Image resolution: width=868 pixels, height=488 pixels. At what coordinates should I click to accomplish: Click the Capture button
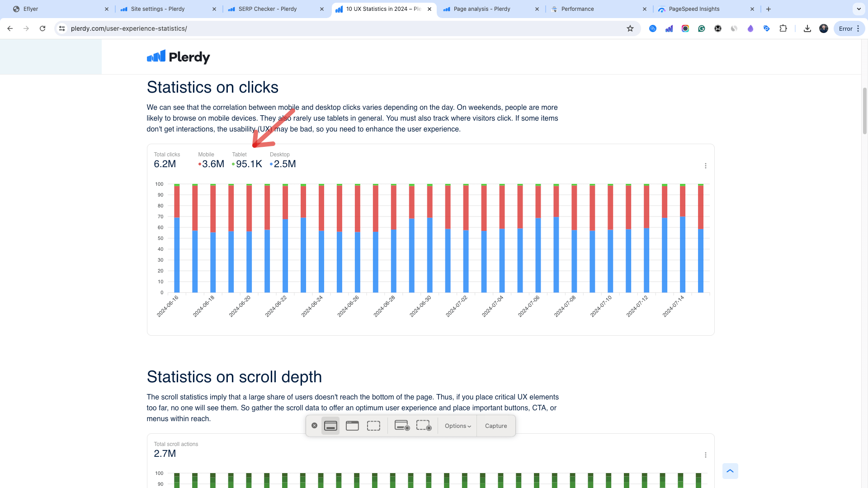point(496,426)
